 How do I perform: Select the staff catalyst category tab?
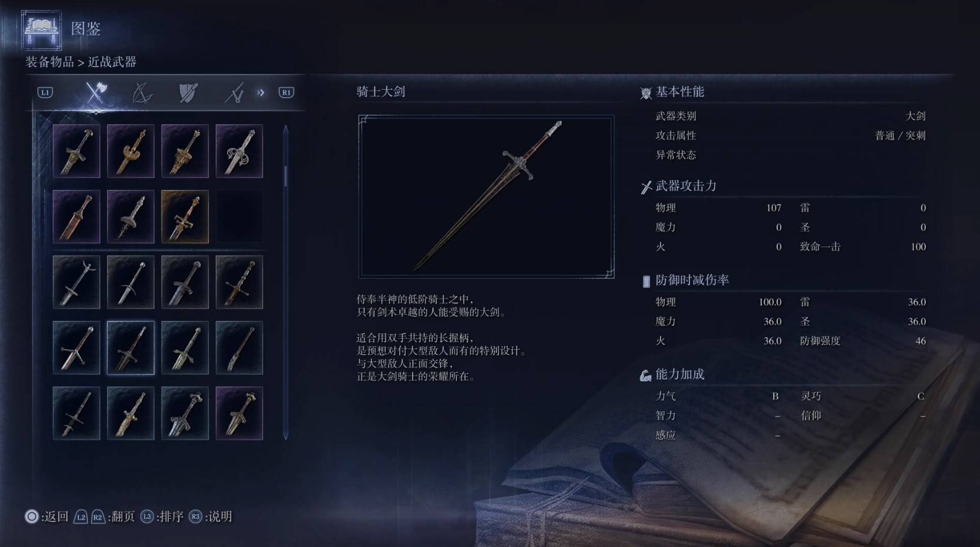pyautogui.click(x=234, y=93)
